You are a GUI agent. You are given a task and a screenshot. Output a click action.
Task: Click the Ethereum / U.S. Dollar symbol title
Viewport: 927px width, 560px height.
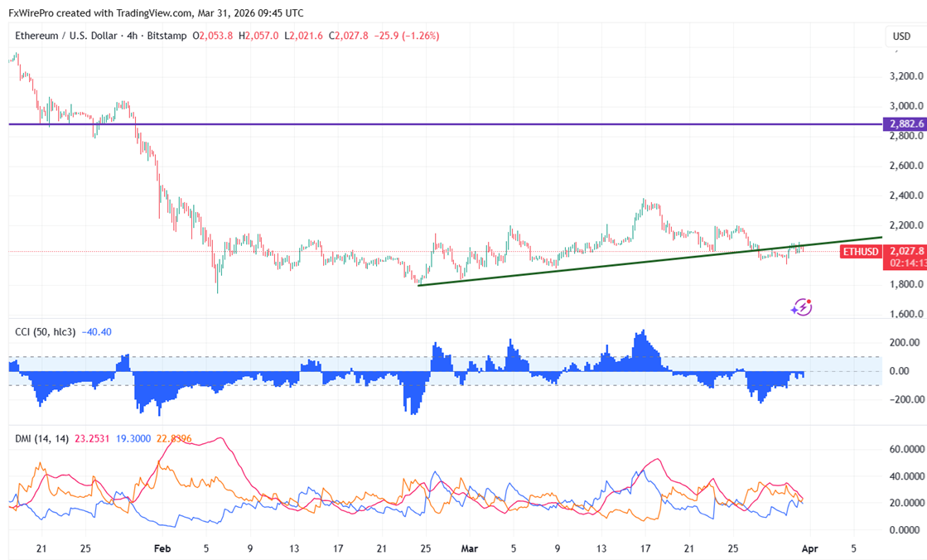66,36
